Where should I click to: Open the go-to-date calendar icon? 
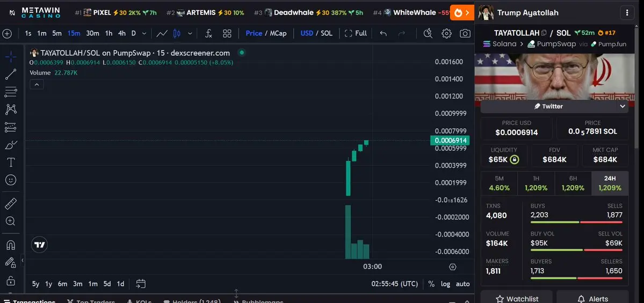click(141, 284)
